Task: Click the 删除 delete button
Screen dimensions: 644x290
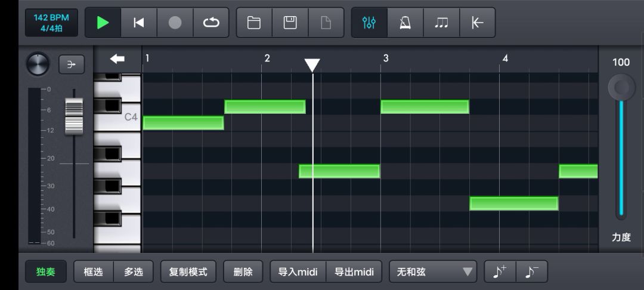Action: point(243,272)
